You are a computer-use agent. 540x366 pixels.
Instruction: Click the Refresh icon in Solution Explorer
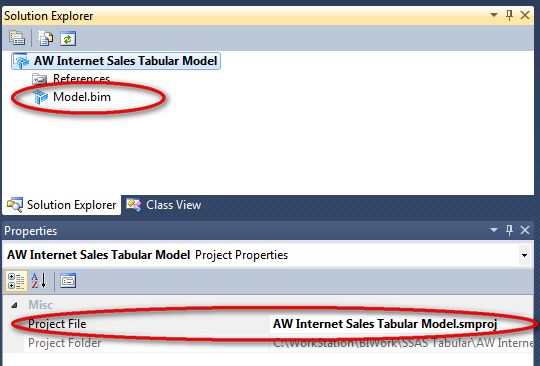point(68,38)
